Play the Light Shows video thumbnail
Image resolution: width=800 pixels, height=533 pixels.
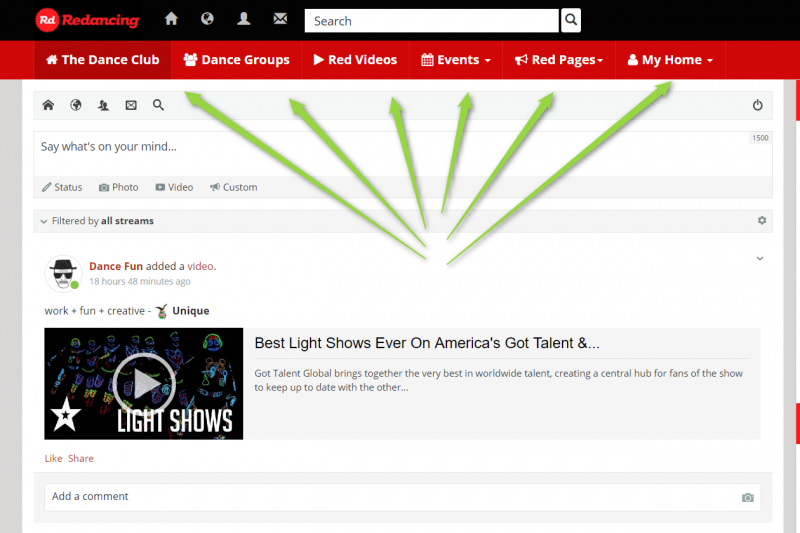[144, 384]
